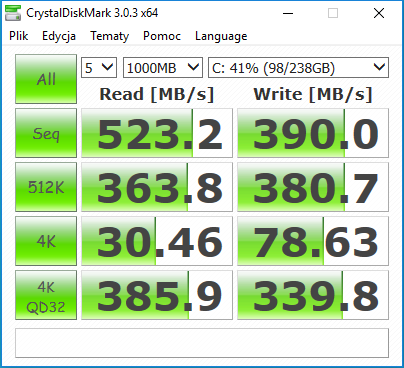404x368 pixels.
Task: Click the empty comment field at bottom
Action: point(202,343)
